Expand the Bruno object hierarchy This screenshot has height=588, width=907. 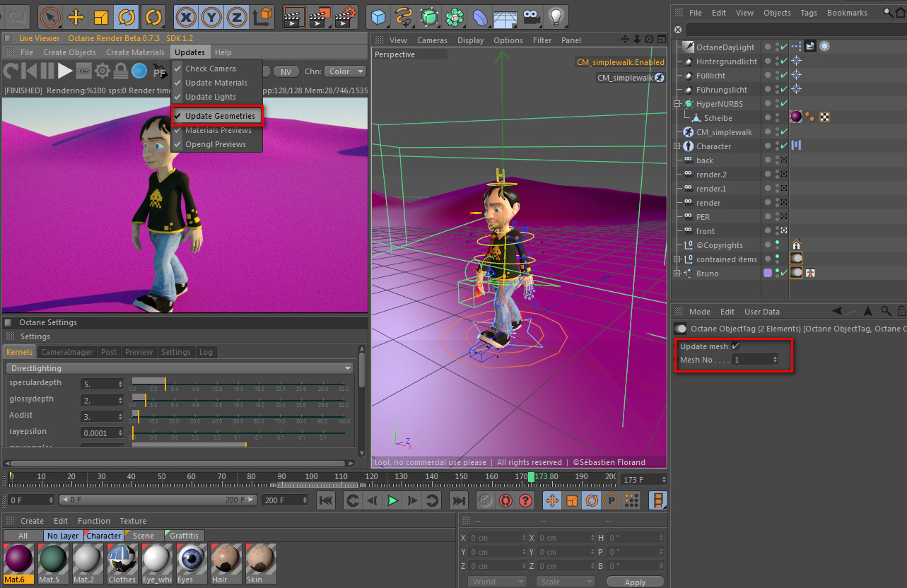[x=677, y=274]
